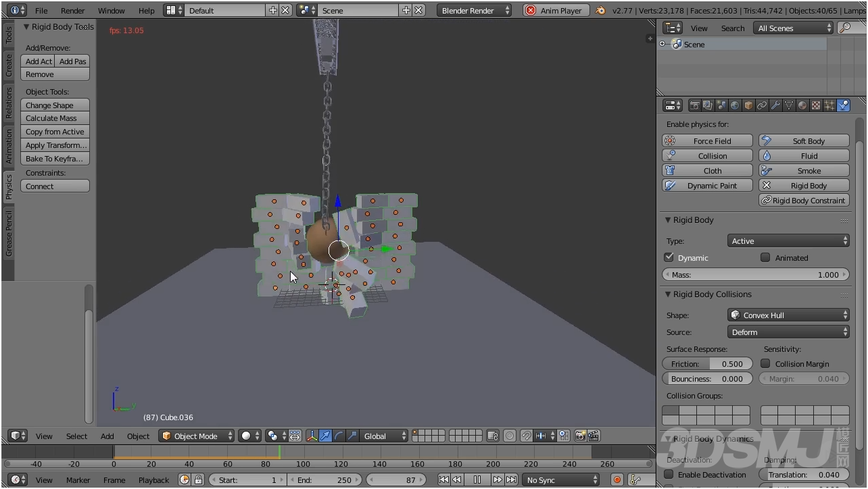This screenshot has width=868, height=489.
Task: Enable Force Field physics
Action: [x=707, y=140]
